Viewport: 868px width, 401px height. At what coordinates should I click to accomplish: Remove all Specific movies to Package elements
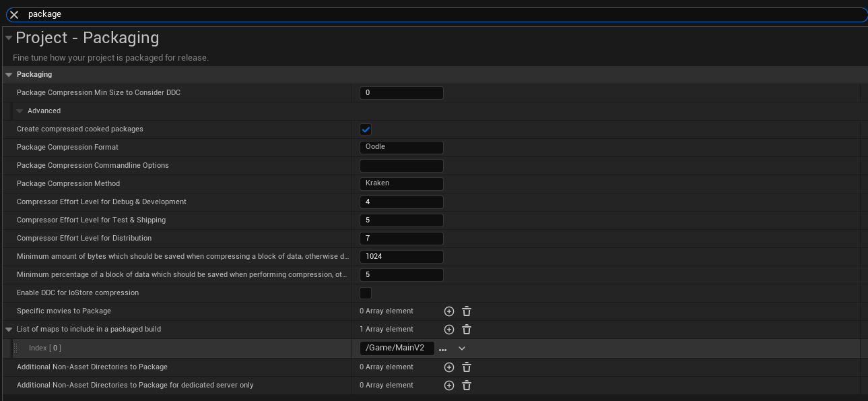click(467, 311)
